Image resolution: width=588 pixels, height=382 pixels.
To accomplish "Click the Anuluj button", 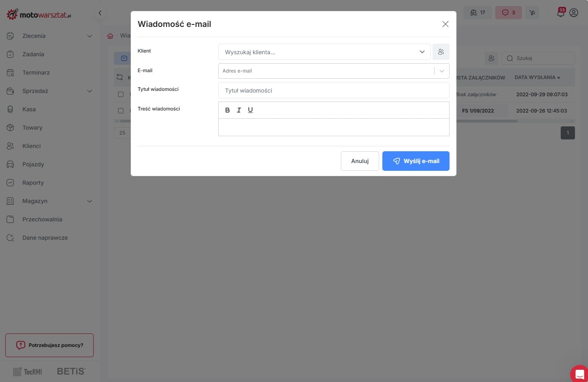I will point(360,161).
